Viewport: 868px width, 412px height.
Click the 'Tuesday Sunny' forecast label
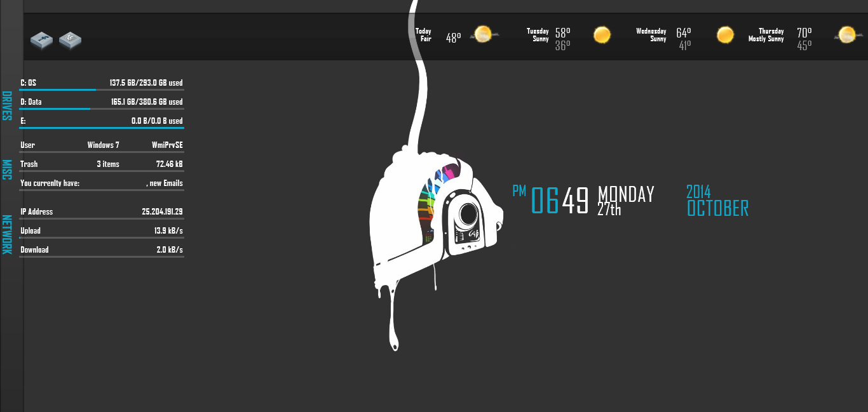[x=538, y=35]
